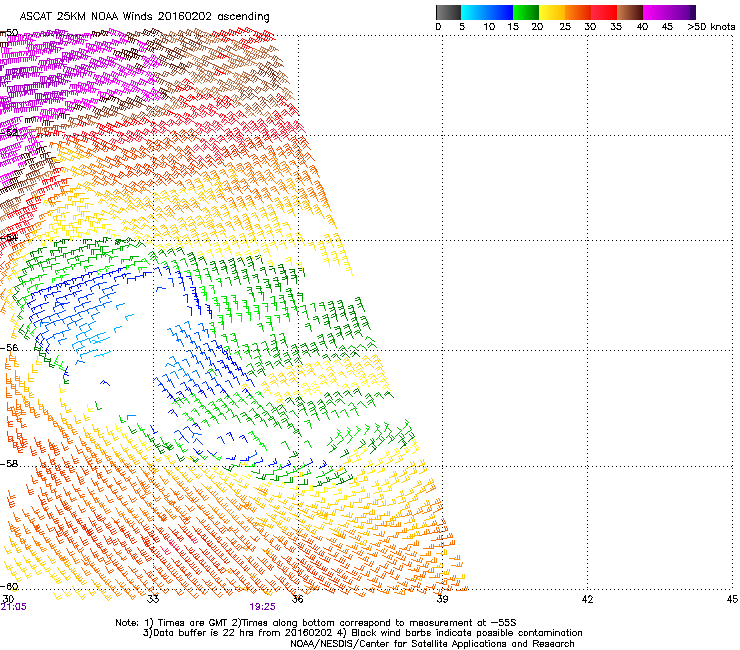The height and width of the screenshot is (650, 740).
Task: Click the "25" label under the color scale
Action: point(565,27)
